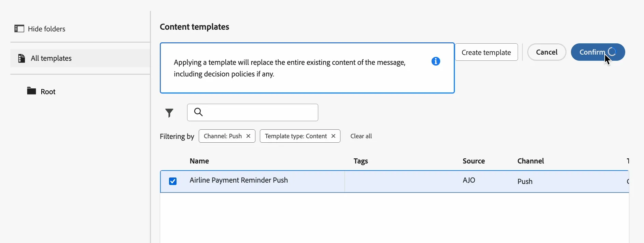Focus the template search field
Screen dimensions: 644x243
click(x=253, y=112)
